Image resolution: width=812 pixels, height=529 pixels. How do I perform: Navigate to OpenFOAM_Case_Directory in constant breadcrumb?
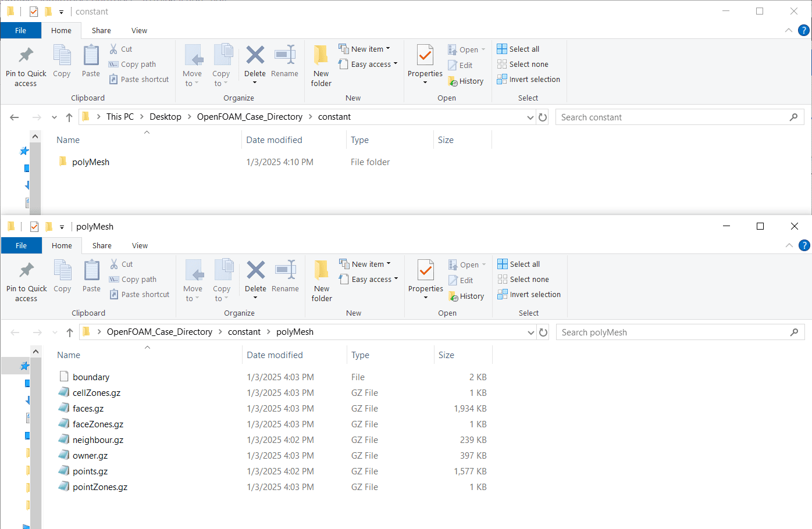click(x=250, y=117)
